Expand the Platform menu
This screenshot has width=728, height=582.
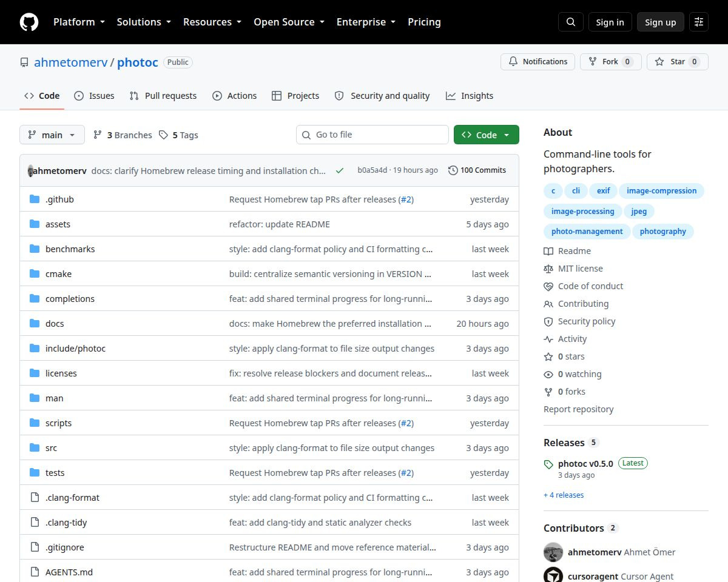[x=79, y=22]
